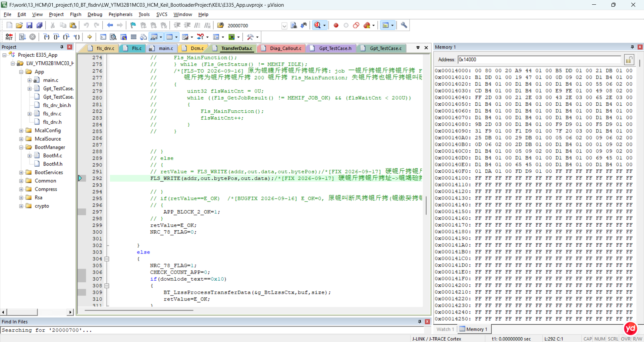Toggle Enable/Disable Breakpoint white circle
The height and width of the screenshot is (342, 644).
(346, 25)
